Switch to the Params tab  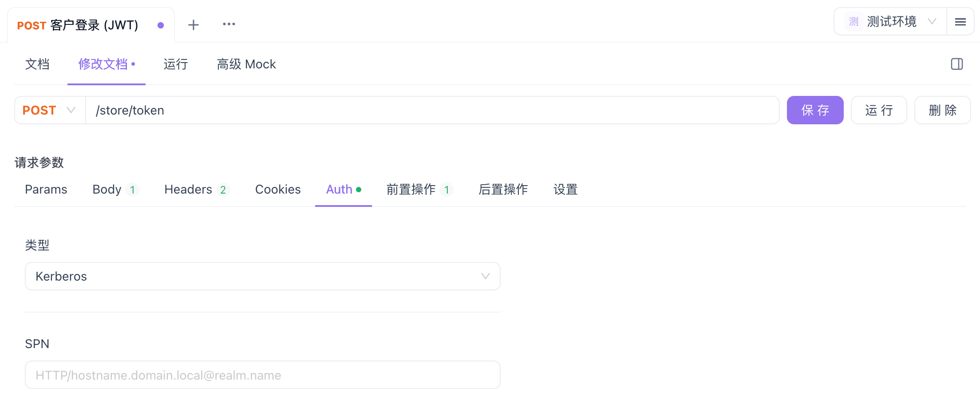pyautogui.click(x=46, y=189)
